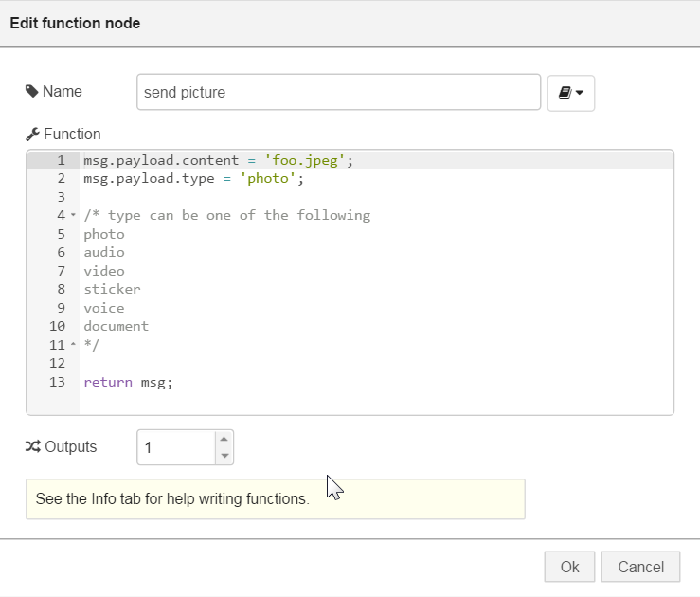Focus the Name field containing 'send picture'
Viewport: 700px width, 597px height.
[x=338, y=93]
